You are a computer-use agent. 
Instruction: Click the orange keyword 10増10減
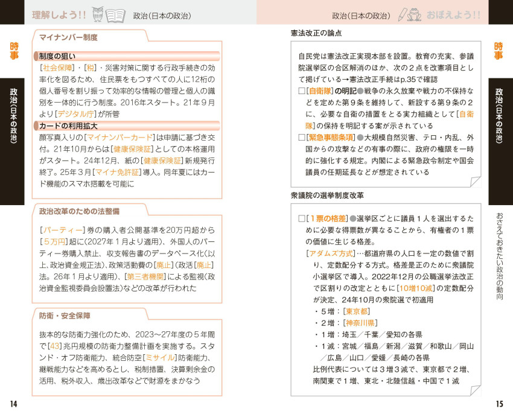click(416, 288)
